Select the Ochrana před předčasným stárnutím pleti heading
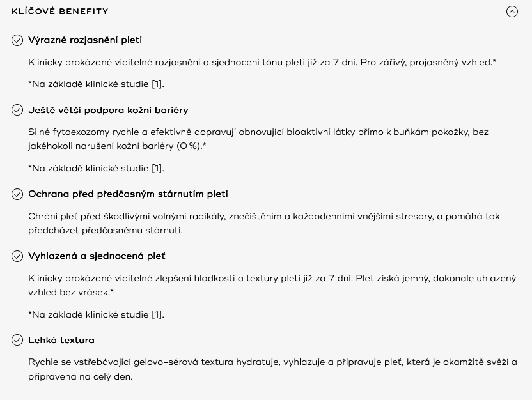Image resolution: width=532 pixels, height=400 pixels. (128, 194)
